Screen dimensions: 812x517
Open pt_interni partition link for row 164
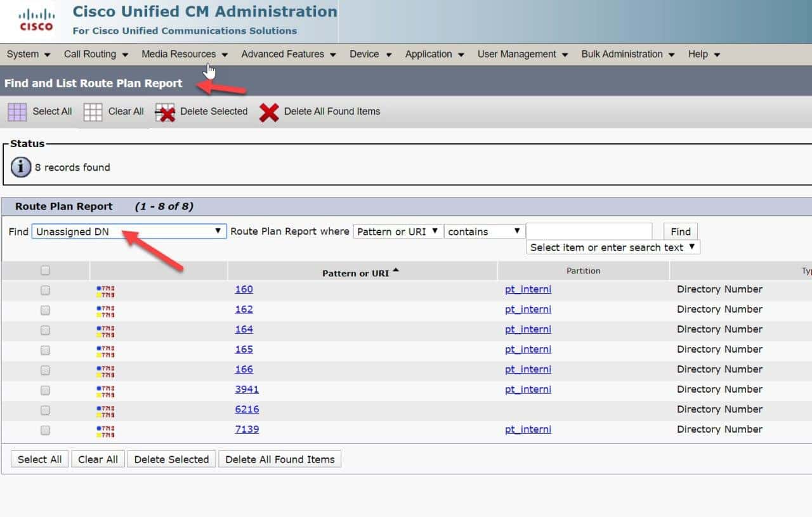click(x=528, y=329)
